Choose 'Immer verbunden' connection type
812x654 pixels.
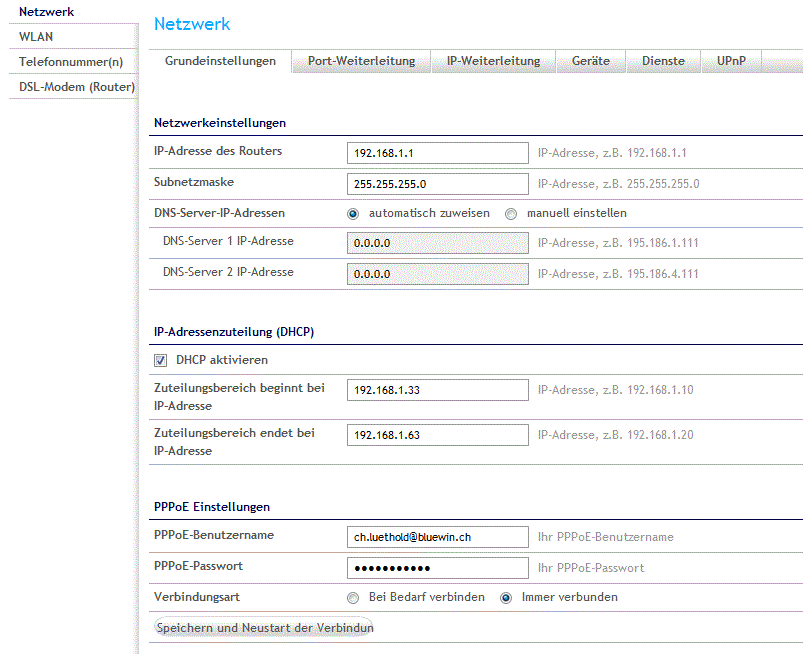pos(506,598)
